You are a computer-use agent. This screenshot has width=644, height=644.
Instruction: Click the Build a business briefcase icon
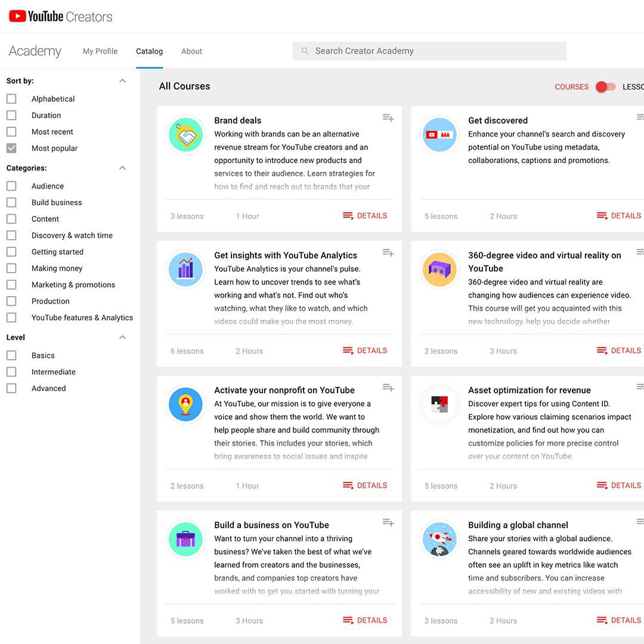pyautogui.click(x=185, y=539)
